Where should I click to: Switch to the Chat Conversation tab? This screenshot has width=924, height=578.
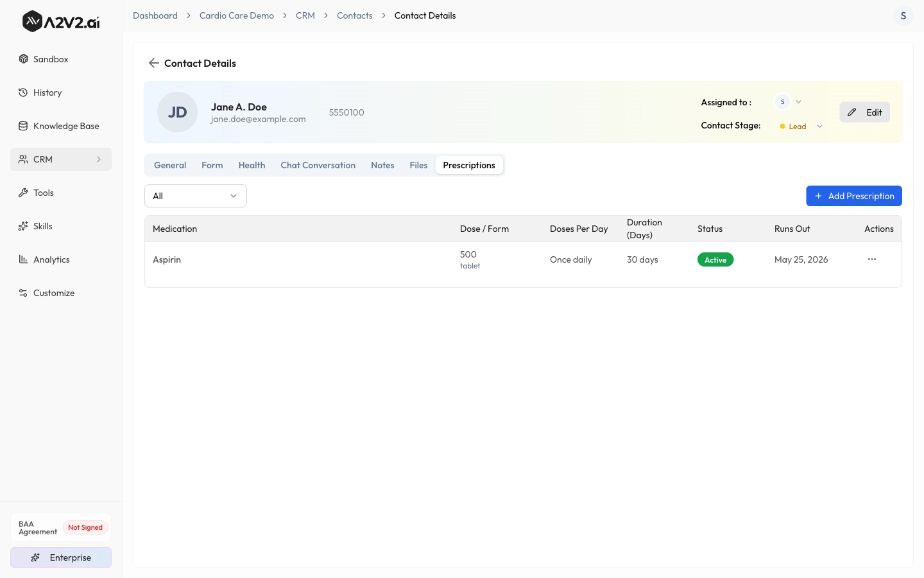pyautogui.click(x=318, y=165)
